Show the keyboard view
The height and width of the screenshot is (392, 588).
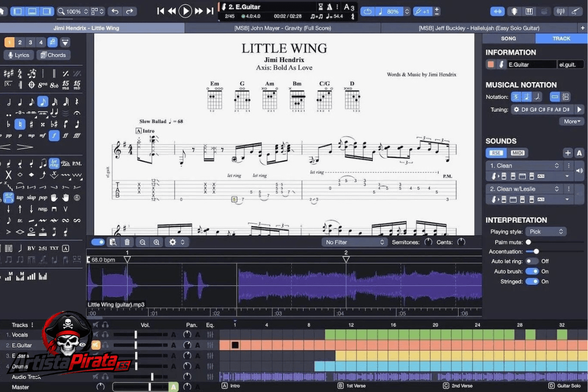[529, 11]
